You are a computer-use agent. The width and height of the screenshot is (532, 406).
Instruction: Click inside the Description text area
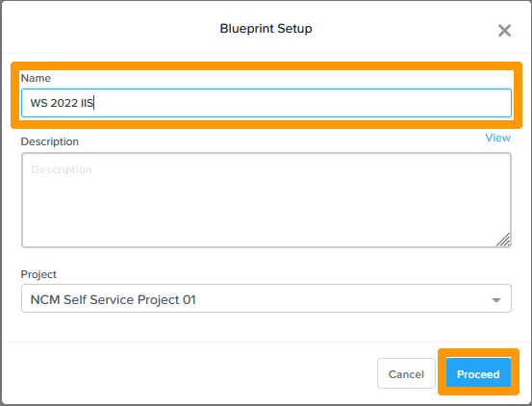click(266, 200)
